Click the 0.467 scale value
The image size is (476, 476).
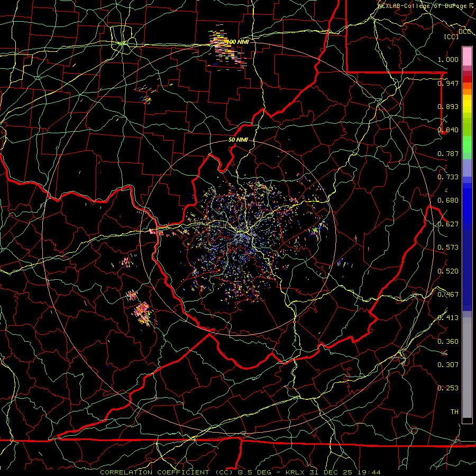(448, 294)
